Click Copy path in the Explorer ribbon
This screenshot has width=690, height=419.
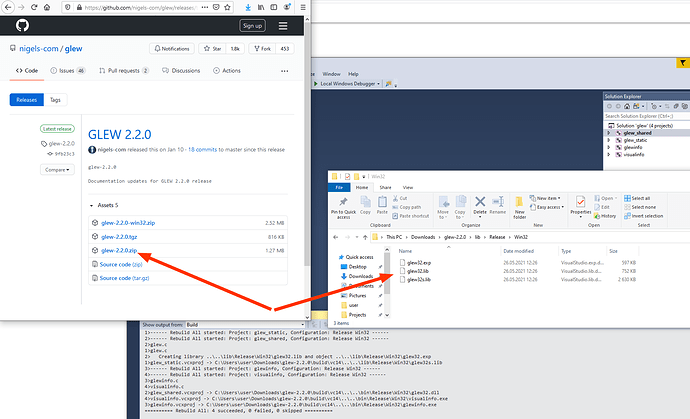(407, 207)
